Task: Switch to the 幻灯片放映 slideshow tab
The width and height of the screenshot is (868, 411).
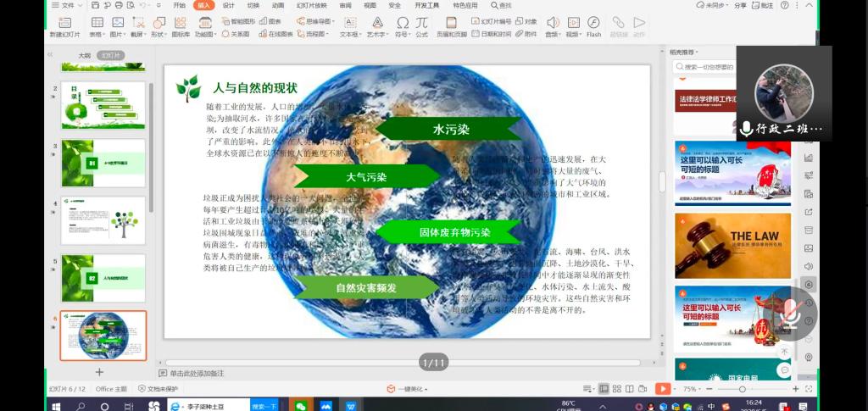Action: click(311, 5)
